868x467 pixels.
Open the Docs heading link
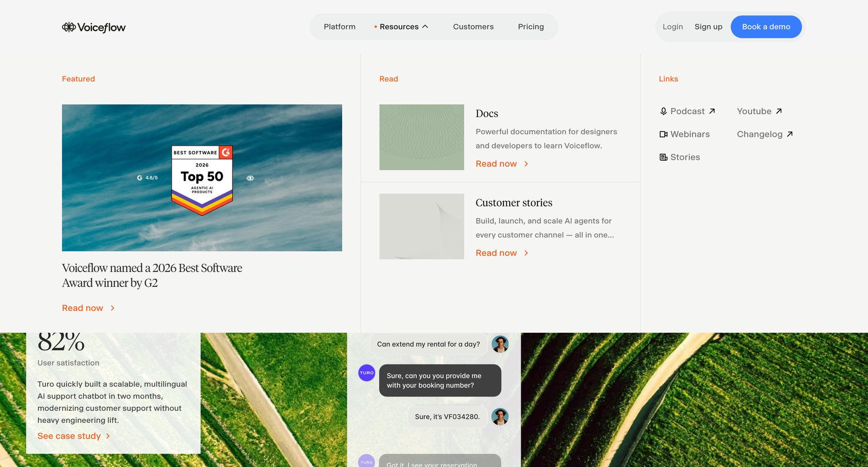pyautogui.click(x=487, y=114)
